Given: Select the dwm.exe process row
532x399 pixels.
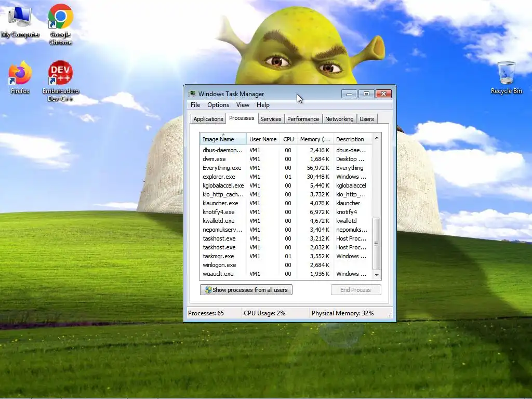Looking at the screenshot, I should click(x=286, y=159).
